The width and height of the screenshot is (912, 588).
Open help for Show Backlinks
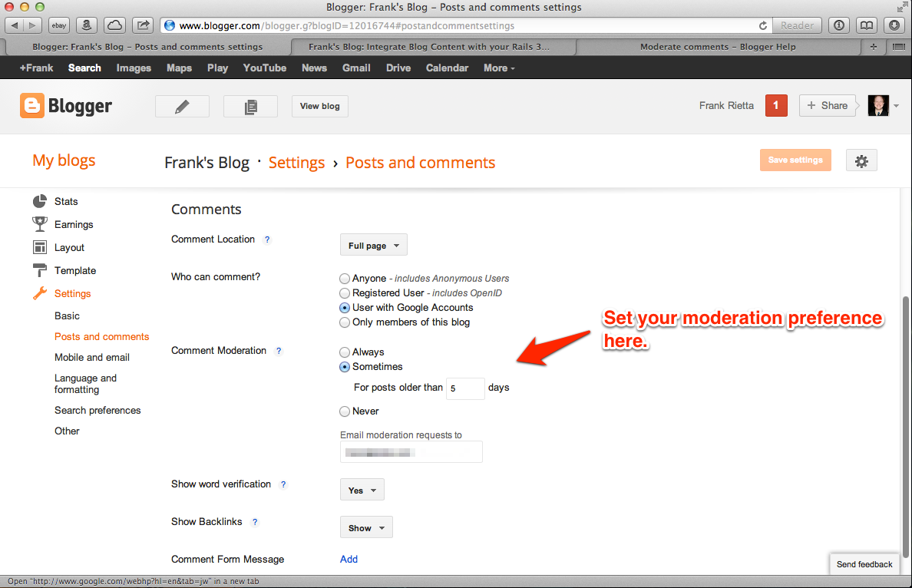point(255,522)
